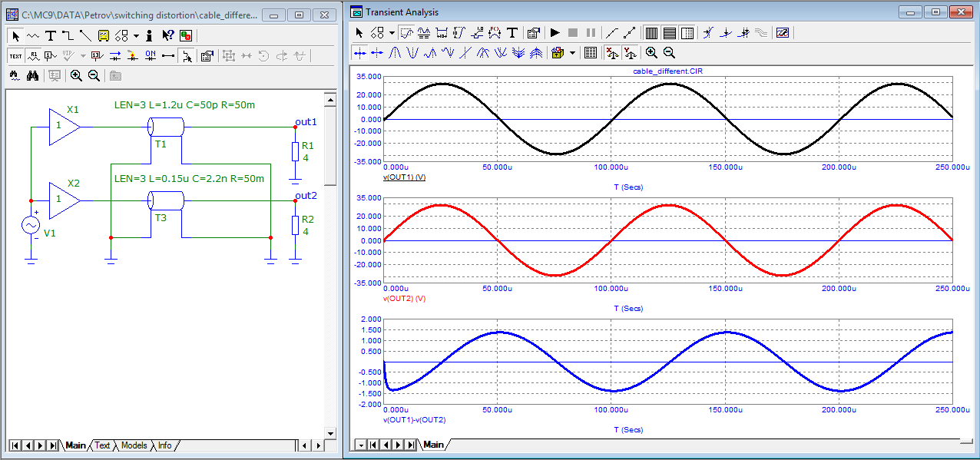
Task: Switch to the Models tab
Action: pos(134,445)
